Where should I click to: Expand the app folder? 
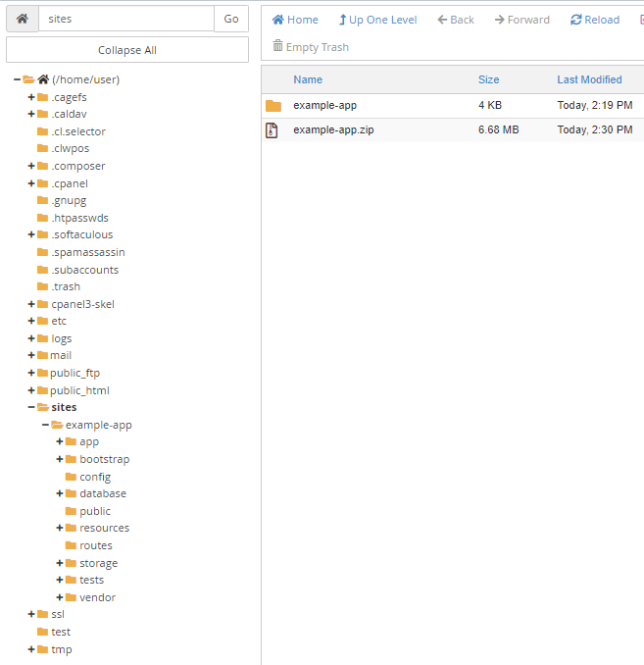click(60, 441)
